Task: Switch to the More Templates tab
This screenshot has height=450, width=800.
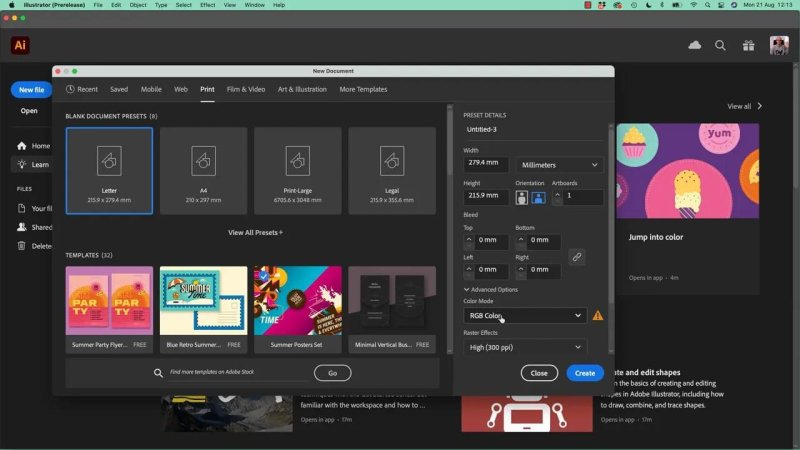Action: (x=363, y=89)
